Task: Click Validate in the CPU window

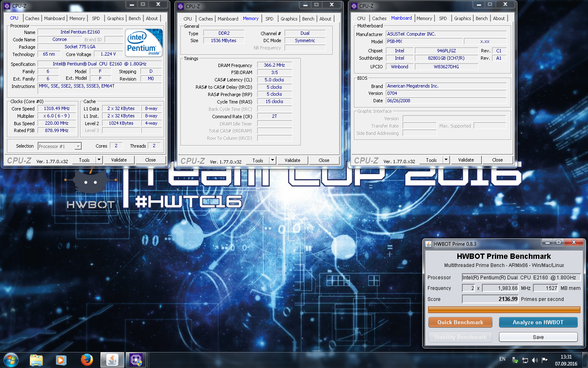Action: [x=119, y=160]
